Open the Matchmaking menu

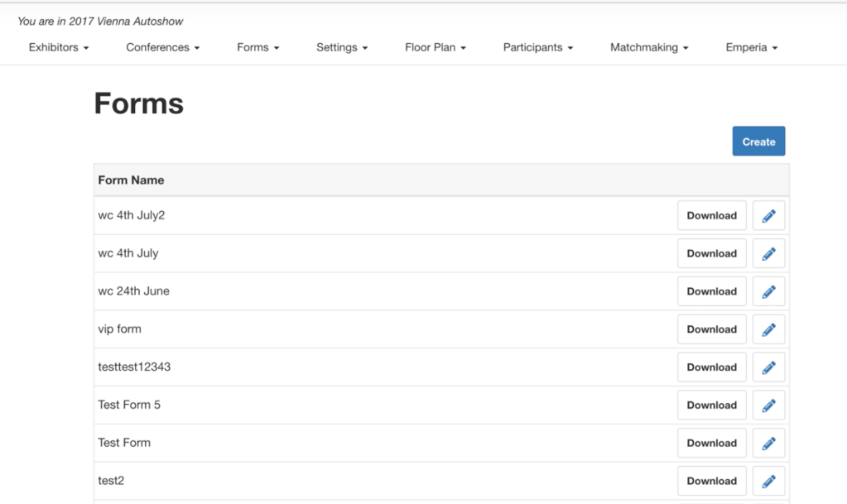649,48
